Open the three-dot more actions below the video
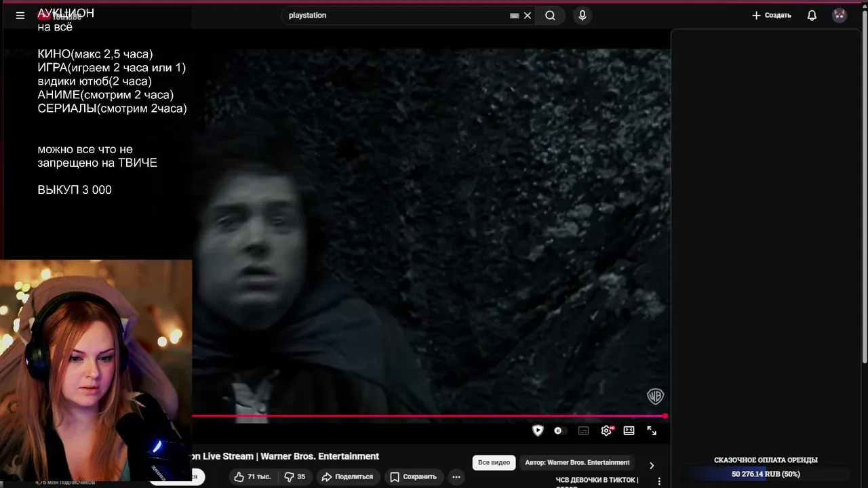 pos(456,476)
